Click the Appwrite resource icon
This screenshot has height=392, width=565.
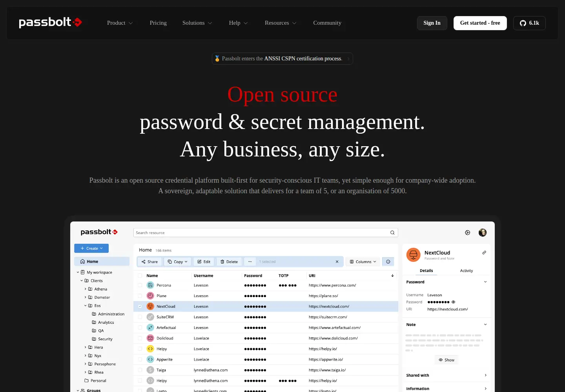pos(150,359)
